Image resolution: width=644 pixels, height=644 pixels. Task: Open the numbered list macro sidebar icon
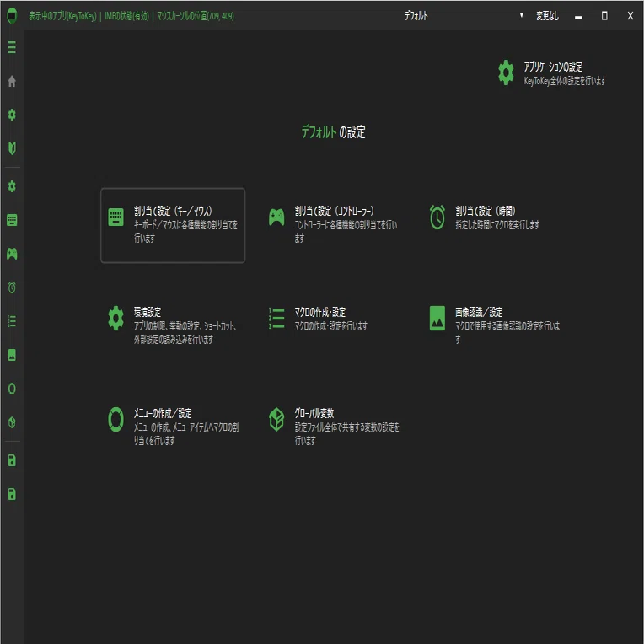click(x=12, y=321)
